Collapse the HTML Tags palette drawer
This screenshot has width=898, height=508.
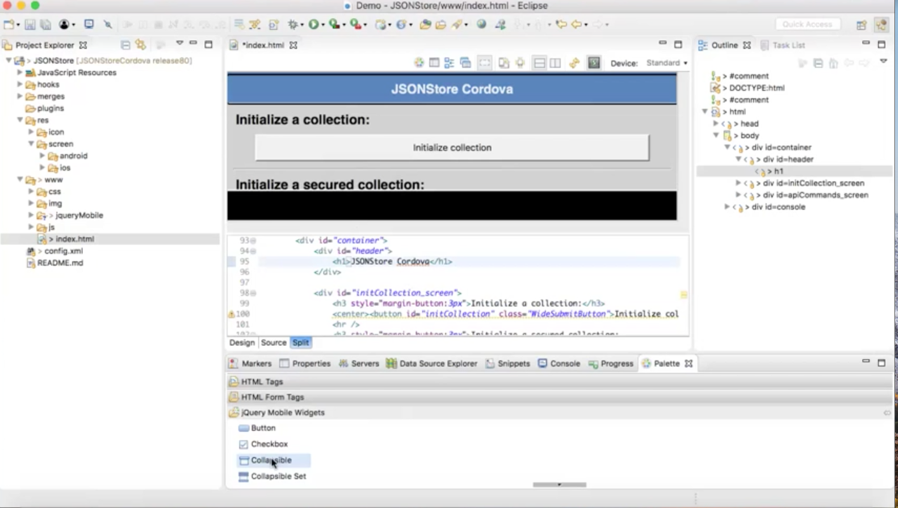click(x=261, y=382)
